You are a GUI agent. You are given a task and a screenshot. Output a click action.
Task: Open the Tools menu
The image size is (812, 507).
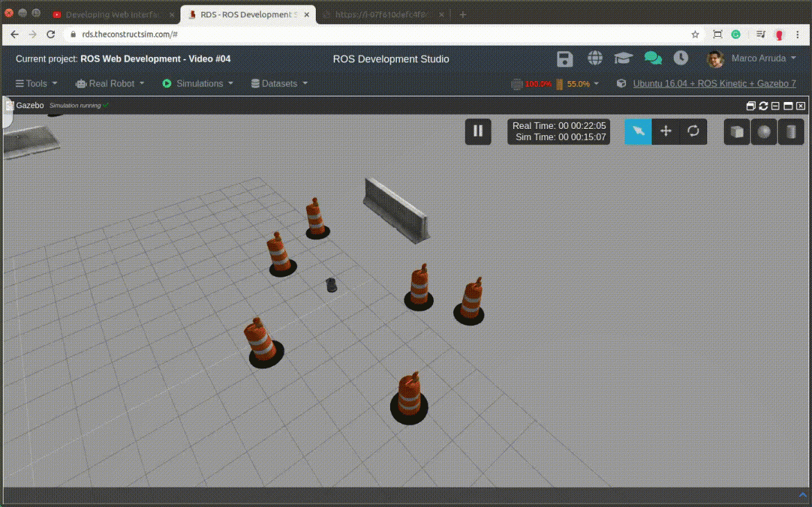[x=36, y=83]
